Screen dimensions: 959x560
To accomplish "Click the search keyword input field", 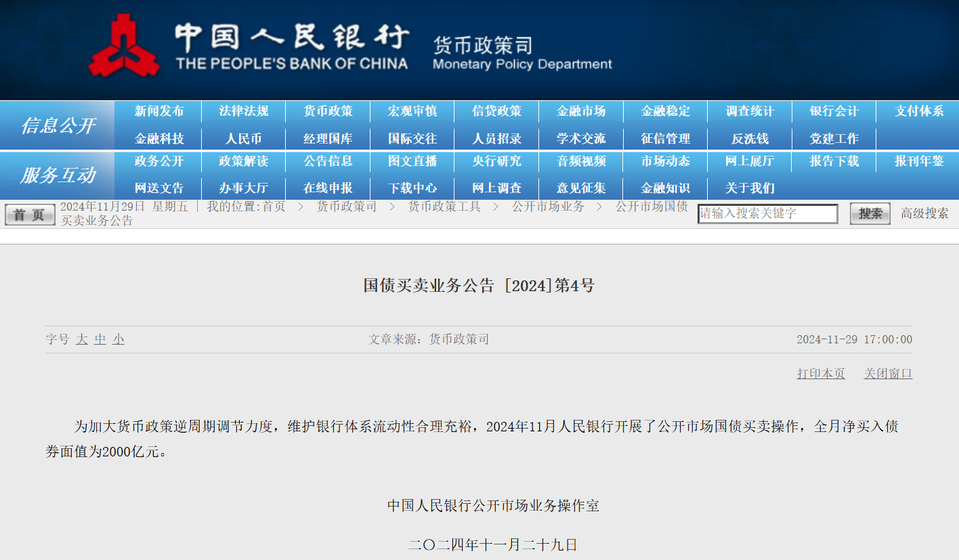I will (767, 214).
